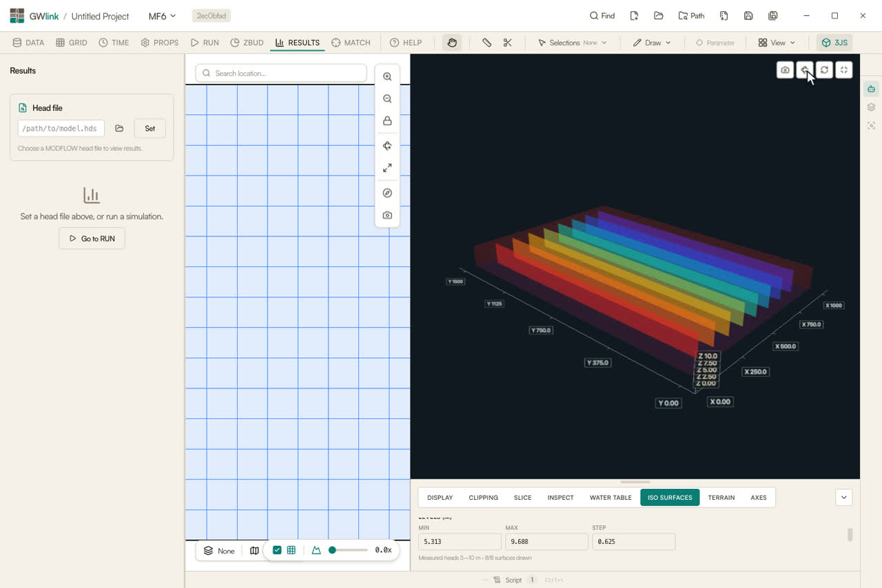This screenshot has width=882, height=588.
Task: Toggle the grid display icon
Action: pos(291,550)
